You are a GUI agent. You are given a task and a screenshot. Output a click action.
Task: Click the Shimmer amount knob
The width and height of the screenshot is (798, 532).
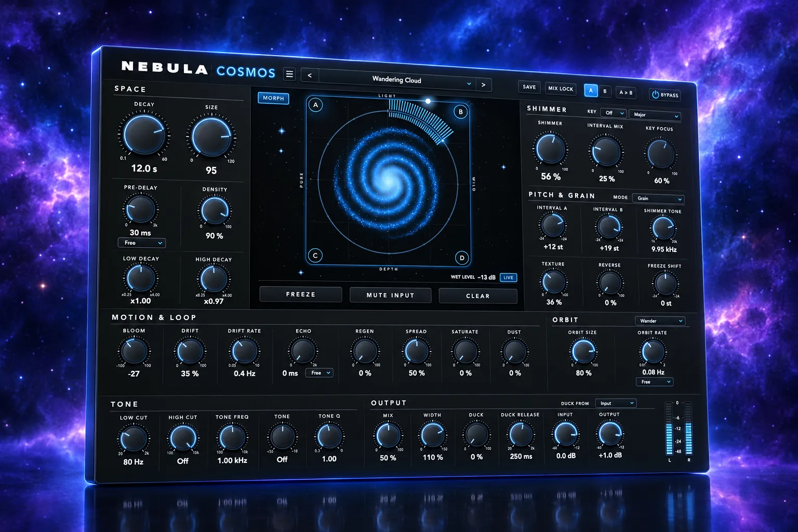click(550, 149)
